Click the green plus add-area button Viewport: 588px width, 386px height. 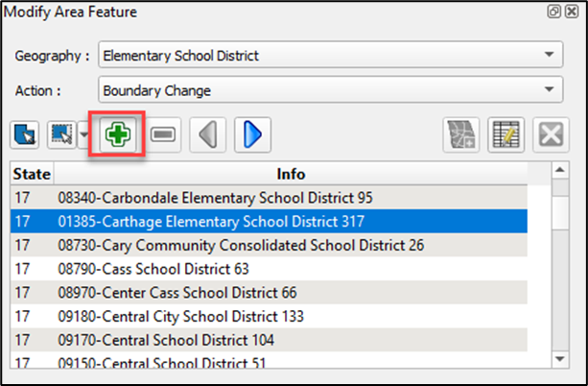click(115, 136)
